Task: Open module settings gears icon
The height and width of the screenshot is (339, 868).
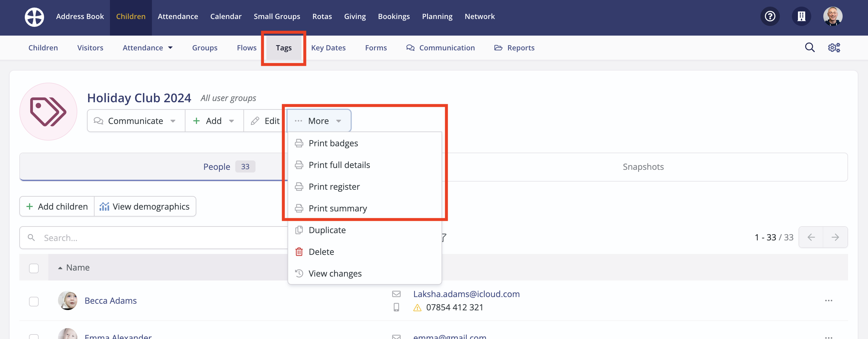Action: [834, 47]
